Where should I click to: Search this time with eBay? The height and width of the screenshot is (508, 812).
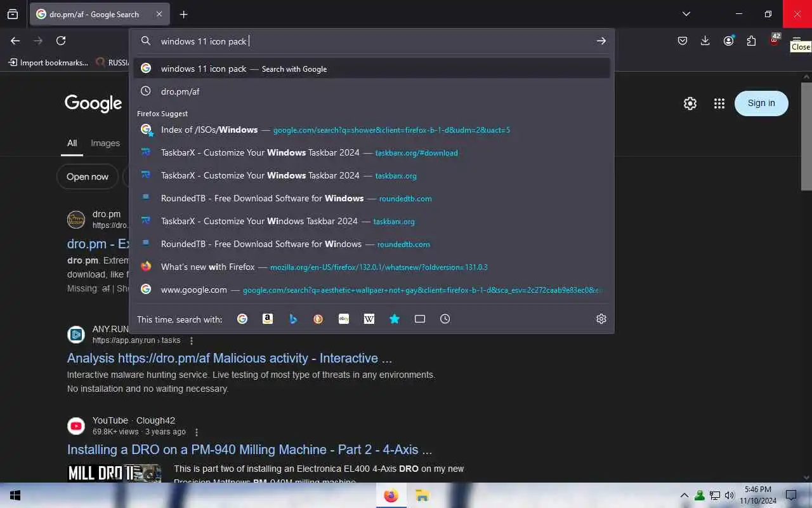click(x=344, y=319)
